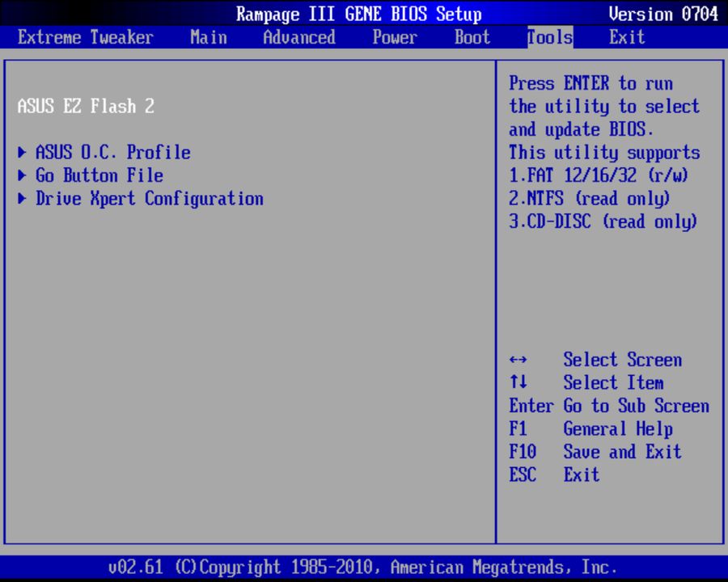Image resolution: width=728 pixels, height=582 pixels.
Task: Click the 'Go to Sub Screen' legend text
Action: [637, 406]
